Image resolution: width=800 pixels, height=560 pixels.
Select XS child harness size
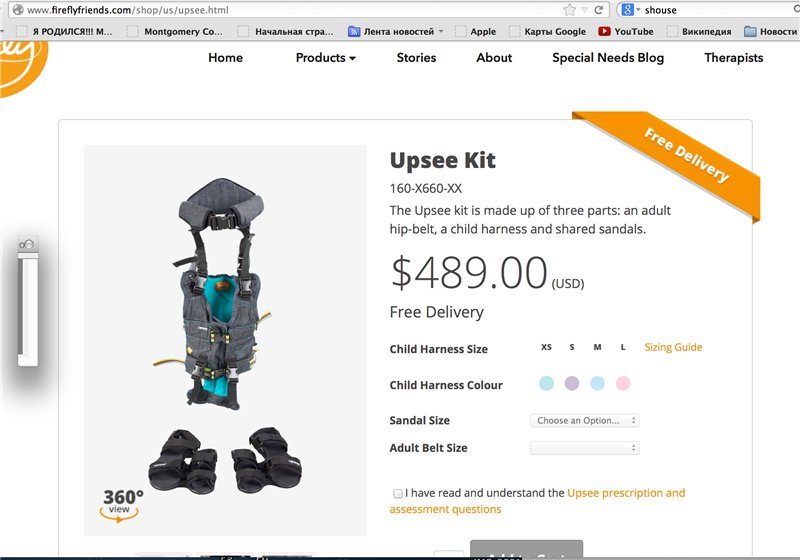point(546,347)
